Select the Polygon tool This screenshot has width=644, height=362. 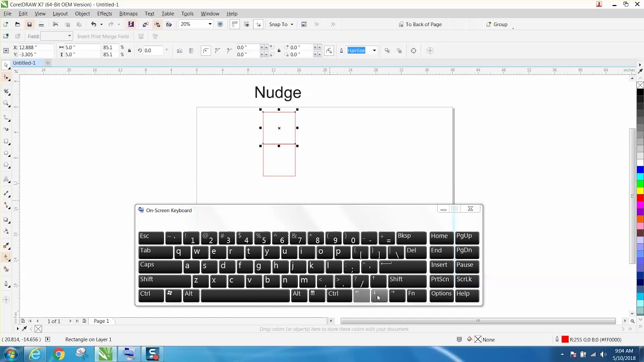[6, 165]
